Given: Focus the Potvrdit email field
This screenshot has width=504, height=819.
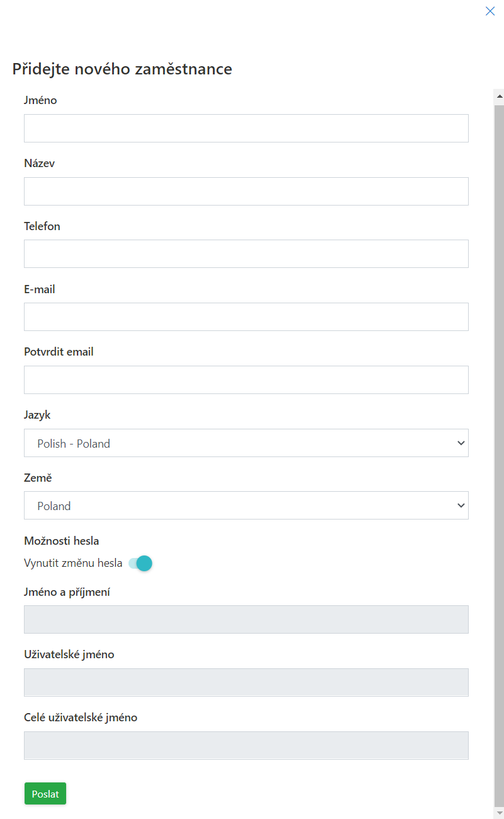Looking at the screenshot, I should (246, 380).
